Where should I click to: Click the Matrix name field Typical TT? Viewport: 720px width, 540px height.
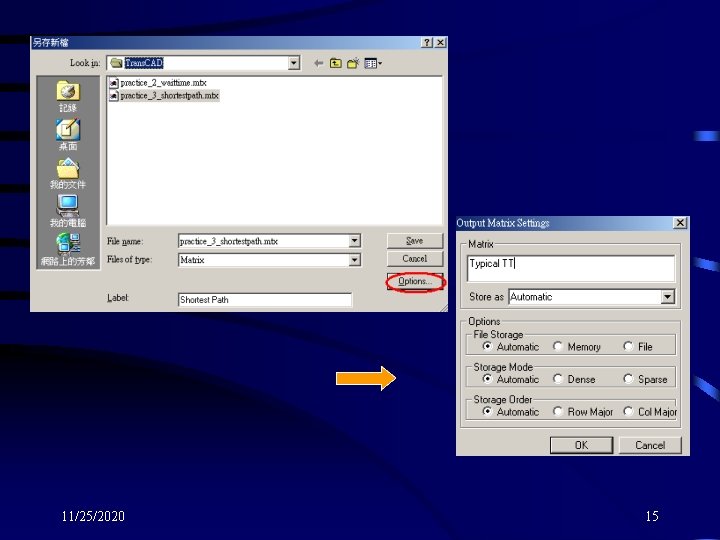click(571, 268)
